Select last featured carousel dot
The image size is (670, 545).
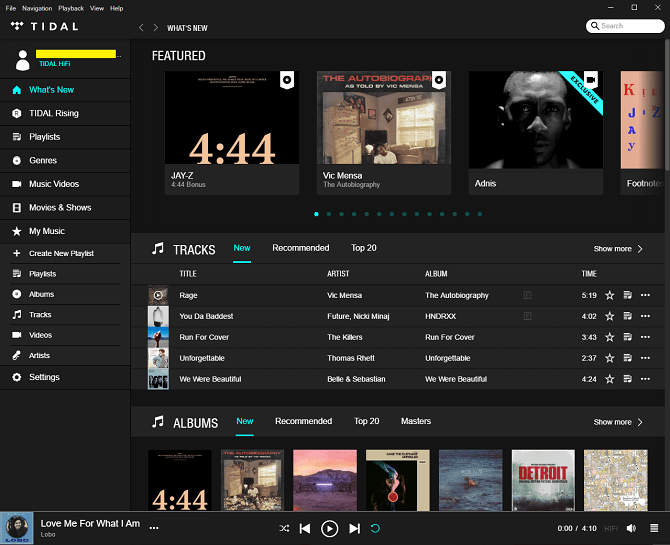[x=480, y=214]
